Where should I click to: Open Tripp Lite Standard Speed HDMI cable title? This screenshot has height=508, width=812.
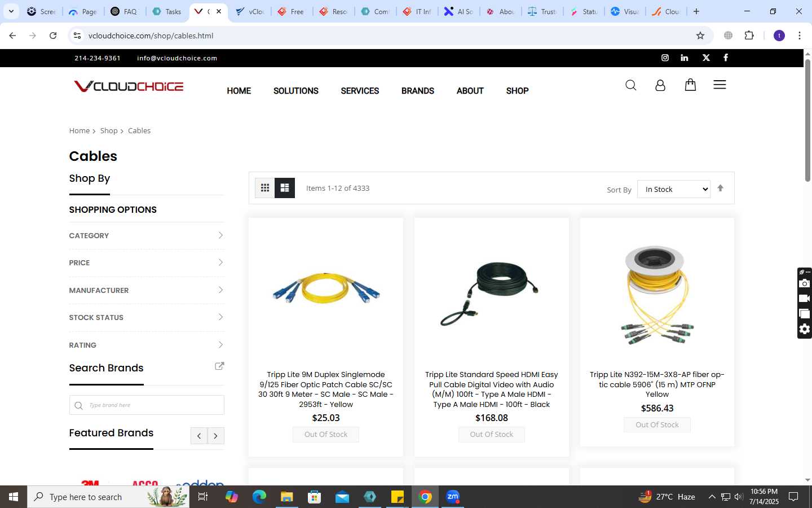point(492,389)
